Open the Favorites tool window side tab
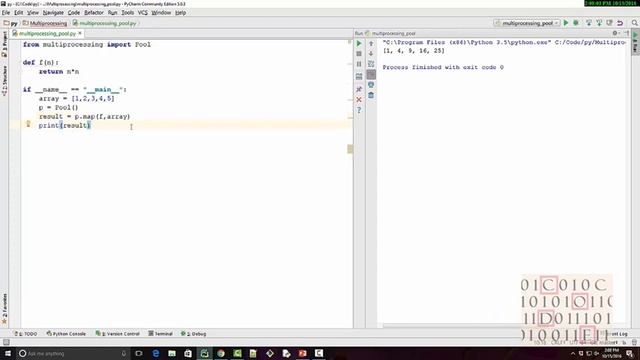The width and height of the screenshot is (640, 360). tap(4, 309)
